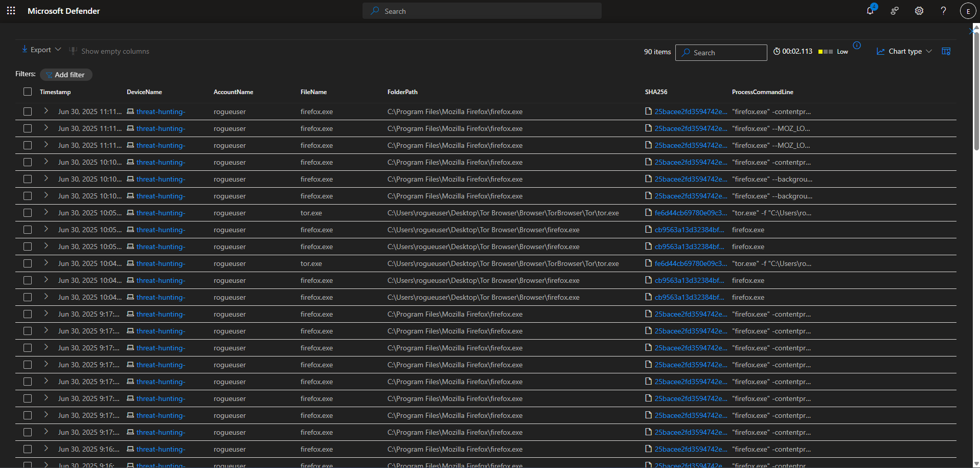Expand the 10:04 tor.exe row chevron

point(46,263)
